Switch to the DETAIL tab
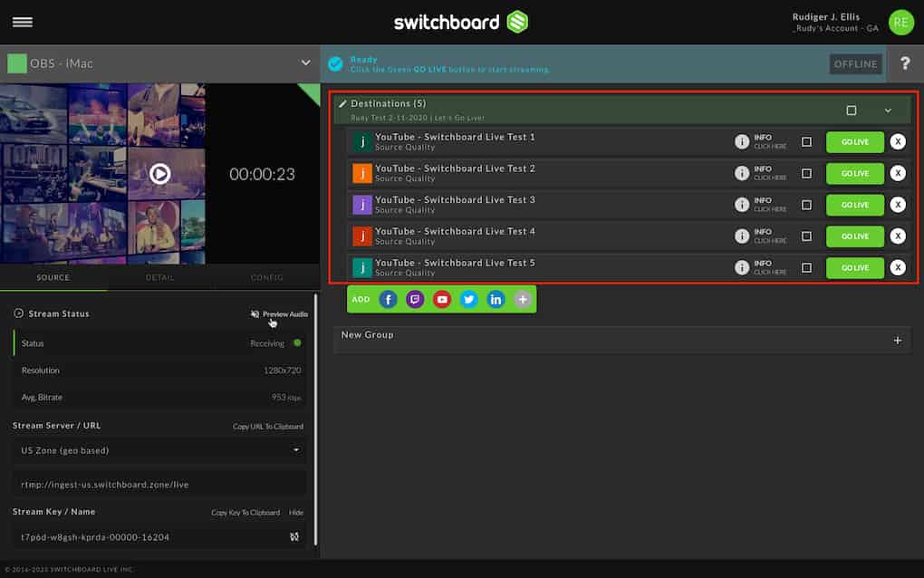 (159, 277)
